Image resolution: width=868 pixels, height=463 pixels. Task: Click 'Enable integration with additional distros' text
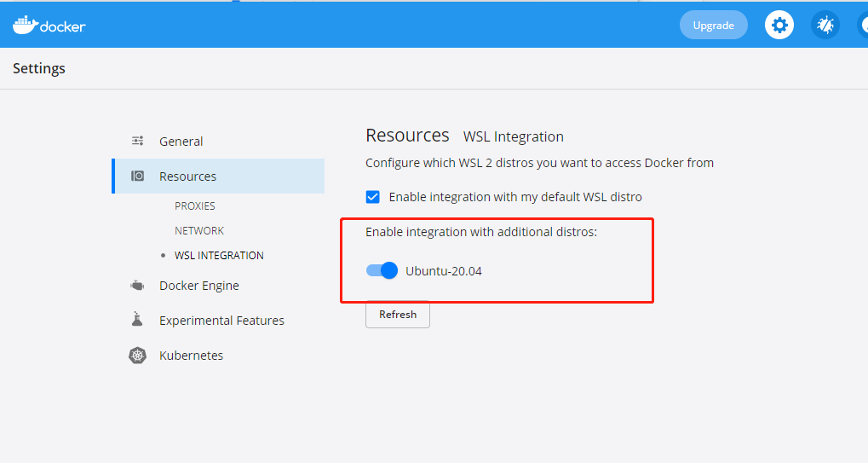[481, 232]
